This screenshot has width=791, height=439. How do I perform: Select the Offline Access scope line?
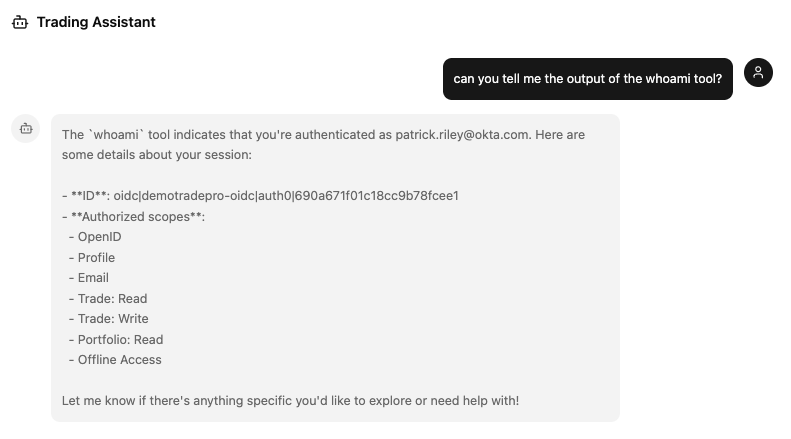119,360
